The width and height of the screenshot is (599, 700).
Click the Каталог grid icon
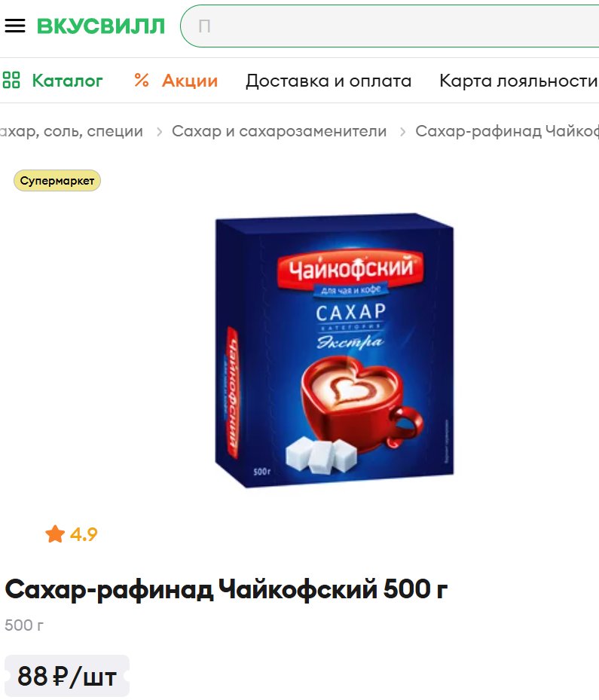point(11,81)
